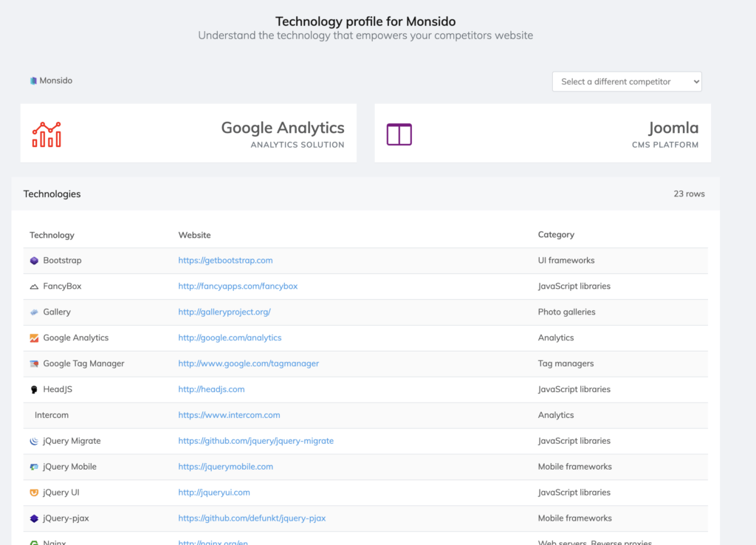Click the 'ANALYTICS SOLUTION' card subtitle
The width and height of the screenshot is (756, 545).
pos(298,145)
